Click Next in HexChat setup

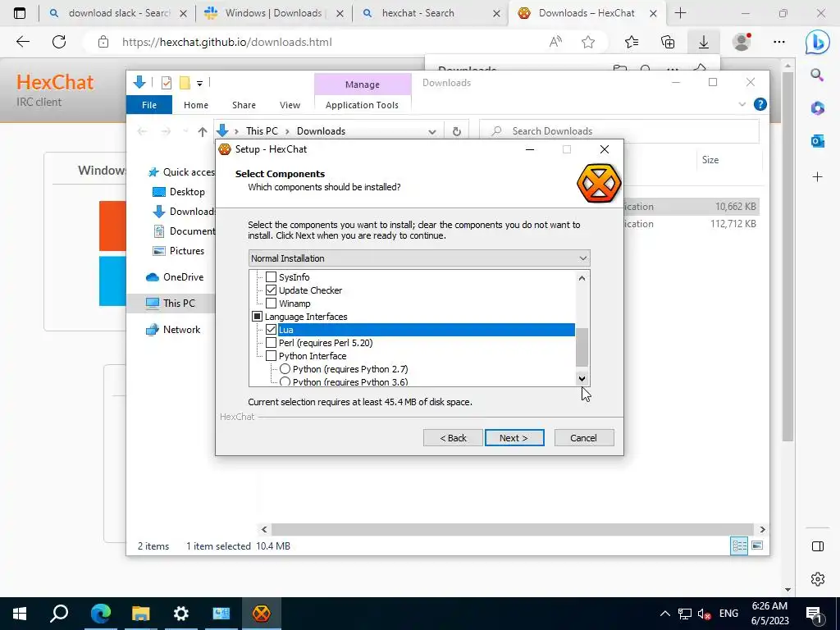(x=514, y=438)
